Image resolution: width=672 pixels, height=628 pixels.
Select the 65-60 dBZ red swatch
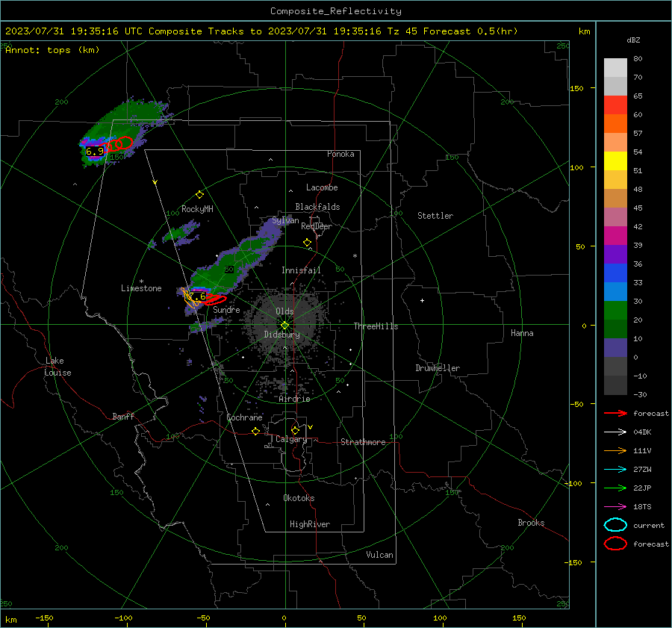(615, 105)
